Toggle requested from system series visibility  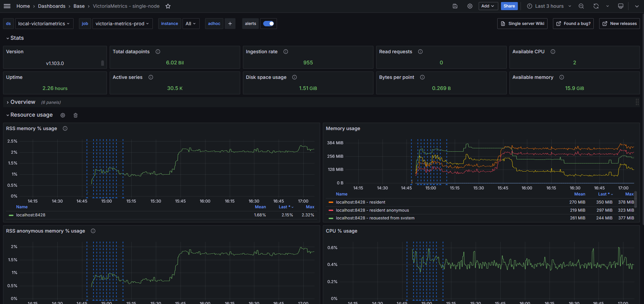375,218
